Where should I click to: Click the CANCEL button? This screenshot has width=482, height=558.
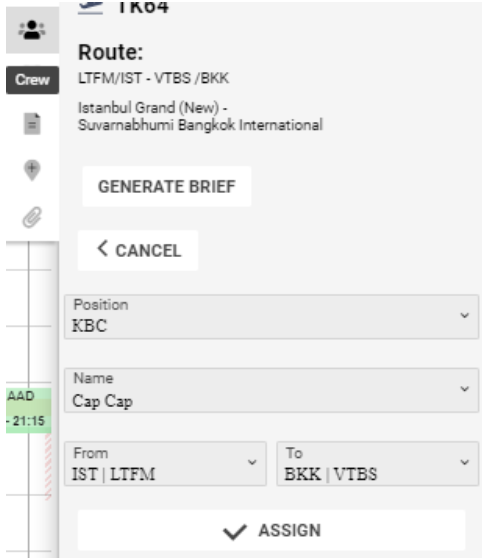tap(138, 250)
